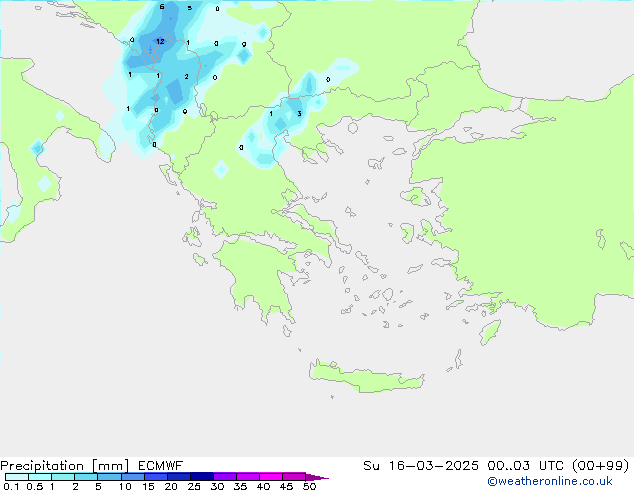The height and width of the screenshot is (490, 634).
Task: Click the 'Su 16-03-2025 00..03 UTC (00+99)' date text
Action: 496,466
